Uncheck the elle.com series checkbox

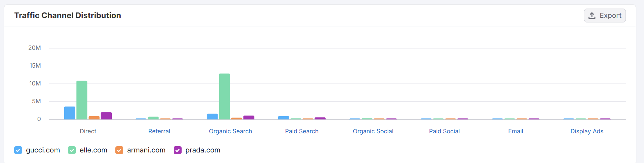pyautogui.click(x=72, y=150)
